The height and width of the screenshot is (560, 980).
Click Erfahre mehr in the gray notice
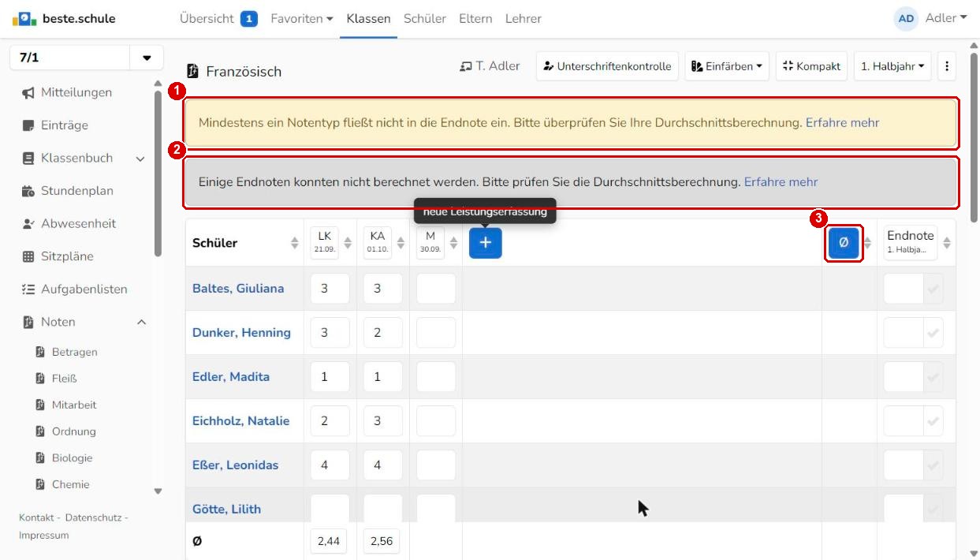point(781,181)
